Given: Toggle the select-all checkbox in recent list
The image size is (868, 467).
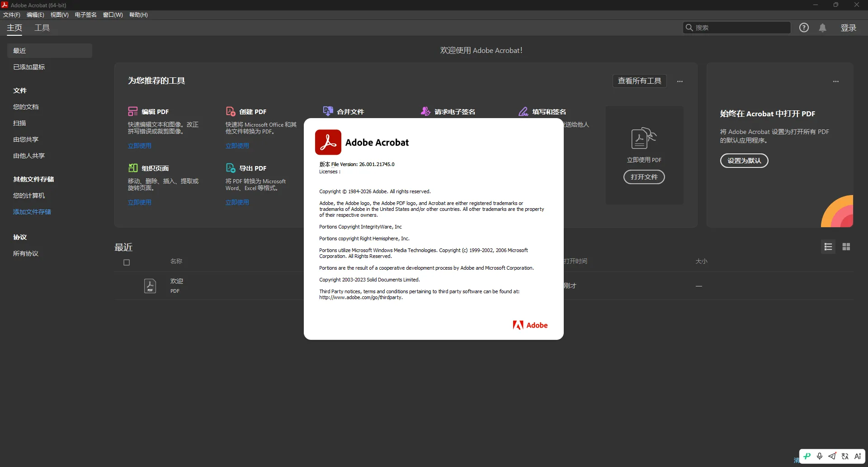Looking at the screenshot, I should click(x=127, y=262).
